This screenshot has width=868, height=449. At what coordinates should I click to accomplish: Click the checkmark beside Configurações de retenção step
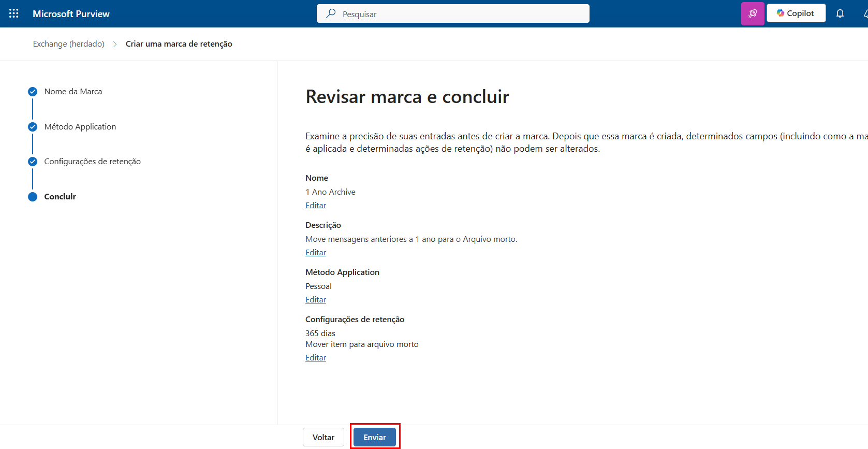pos(33,162)
